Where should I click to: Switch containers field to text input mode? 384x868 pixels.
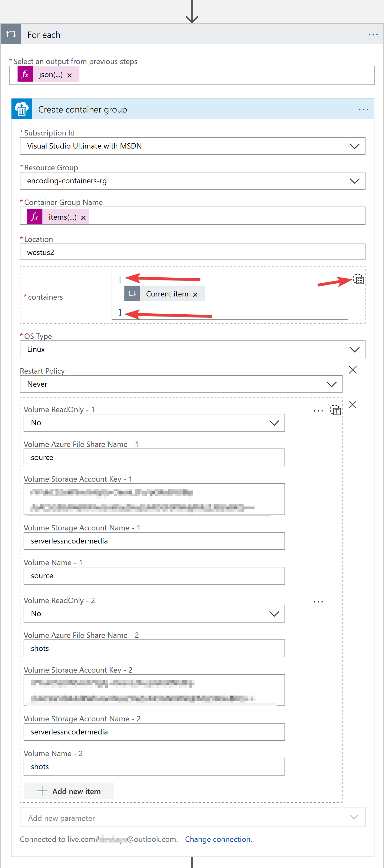[x=358, y=280]
